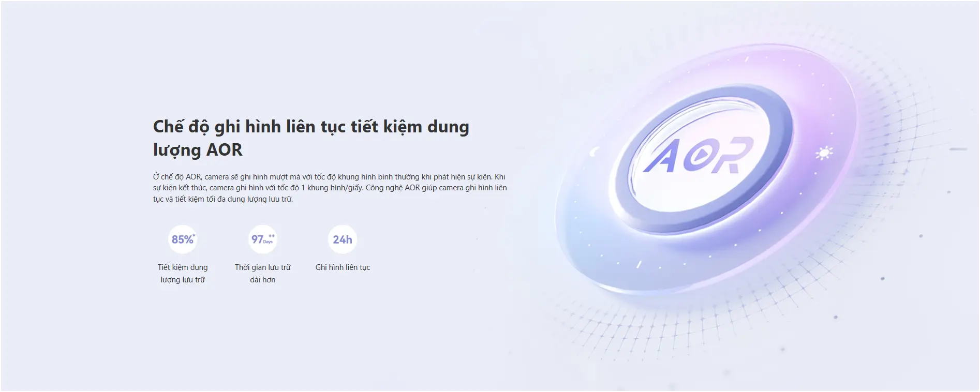This screenshot has width=980, height=392.
Task: Click the letter A of the AOR logo
Action: click(662, 156)
